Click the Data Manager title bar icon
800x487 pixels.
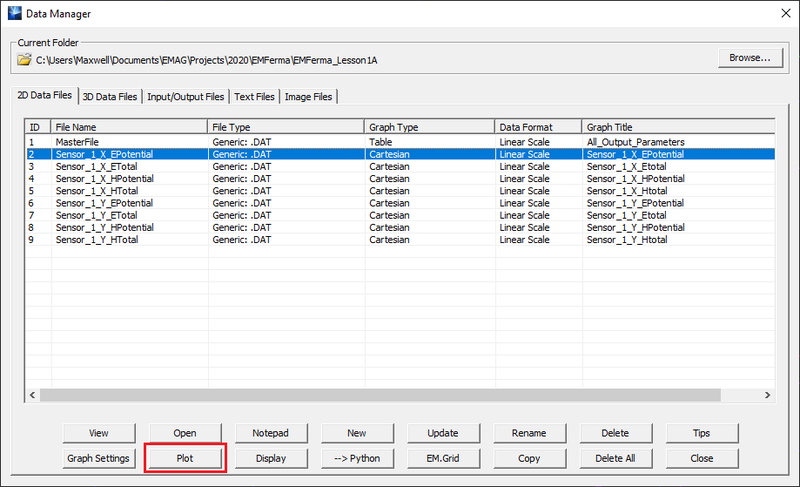[x=13, y=11]
